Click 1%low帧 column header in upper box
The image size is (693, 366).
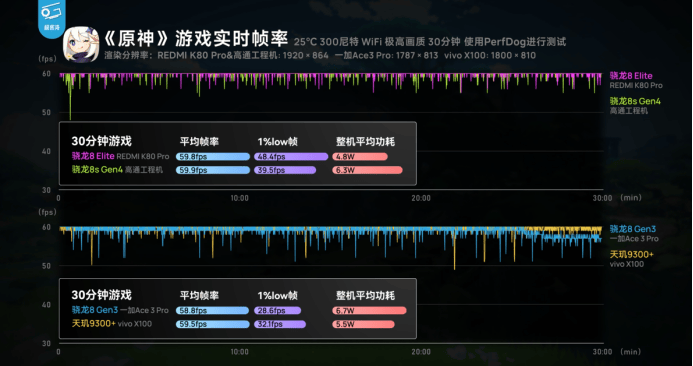click(278, 142)
